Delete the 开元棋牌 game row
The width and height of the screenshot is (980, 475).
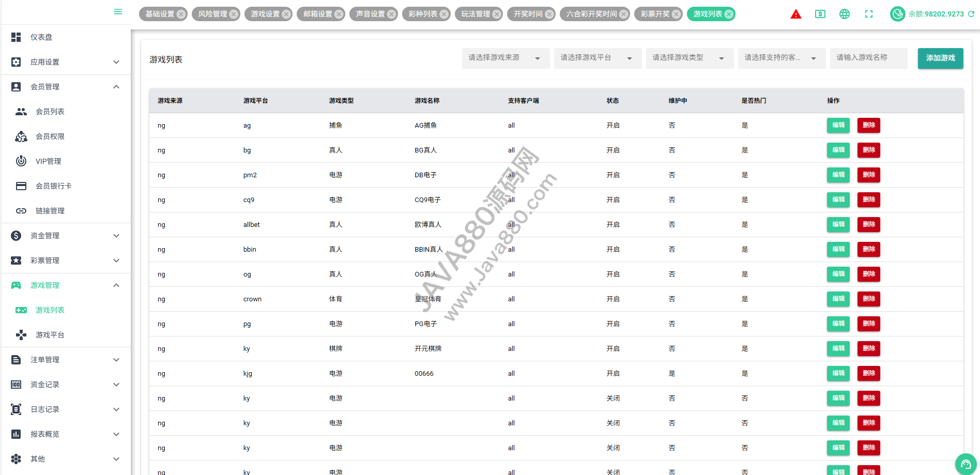[868, 348]
